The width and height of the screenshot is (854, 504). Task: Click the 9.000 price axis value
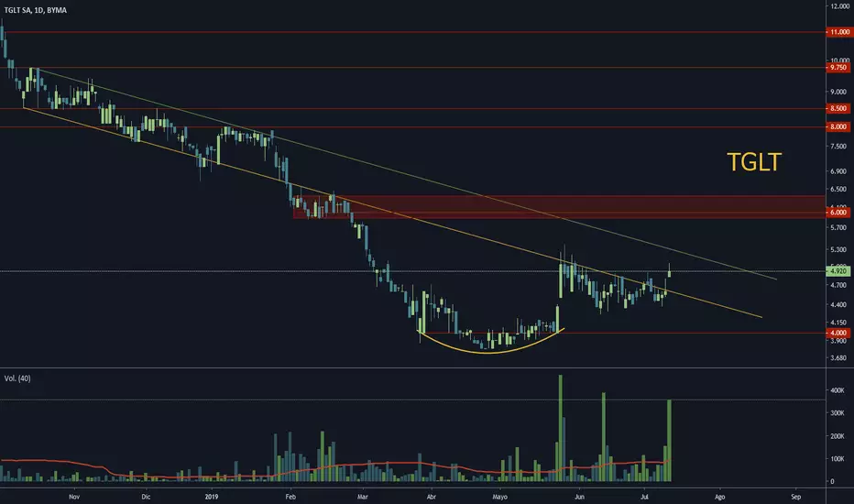pos(838,92)
